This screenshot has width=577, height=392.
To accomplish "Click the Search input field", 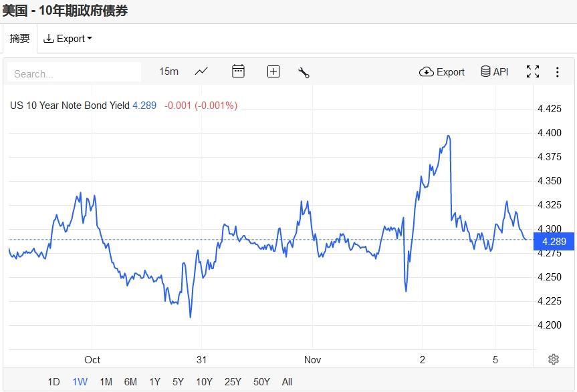I will pos(74,73).
